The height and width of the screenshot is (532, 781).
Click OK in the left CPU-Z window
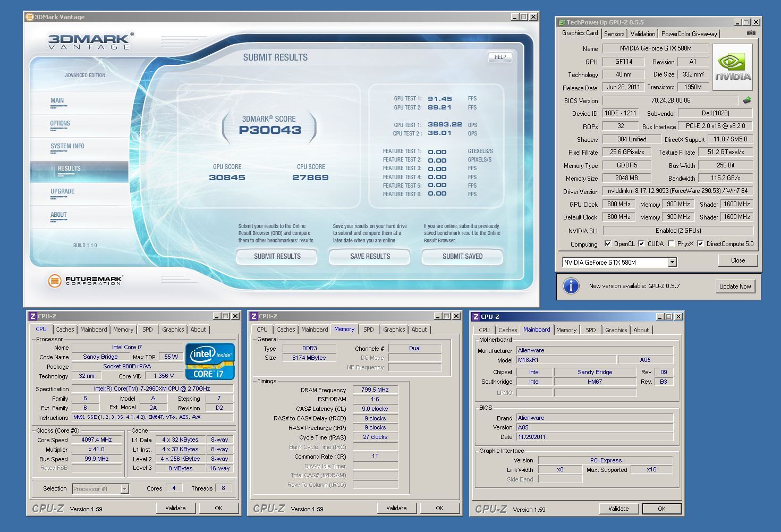tap(218, 508)
